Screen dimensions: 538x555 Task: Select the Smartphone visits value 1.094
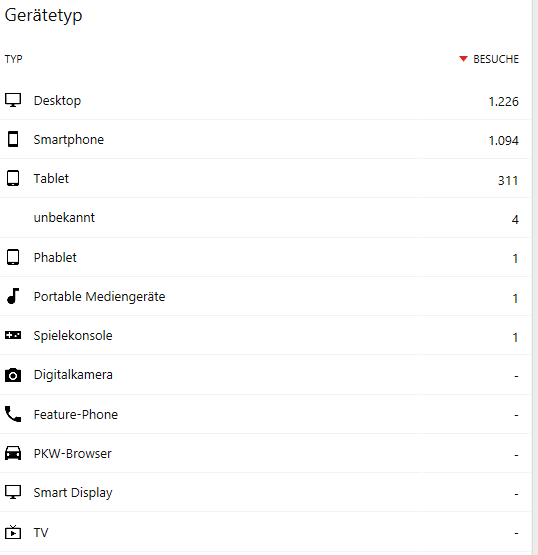point(503,141)
